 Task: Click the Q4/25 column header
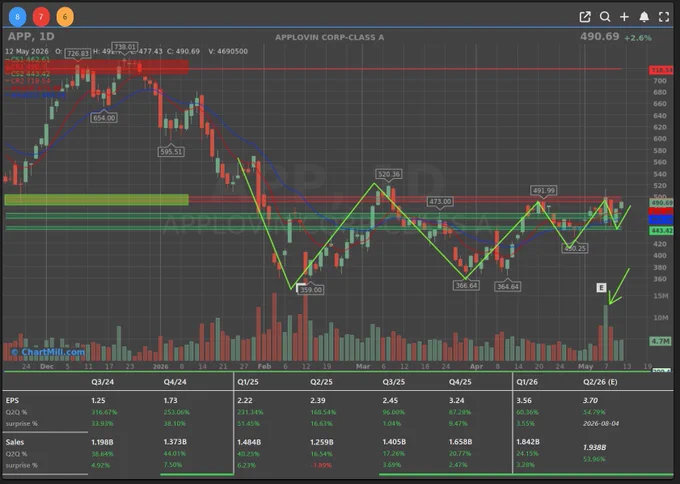[460, 382]
